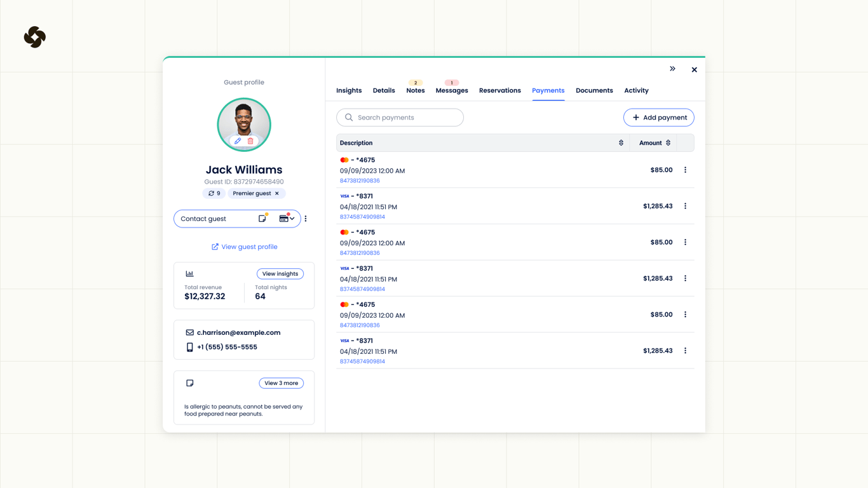
Task: Open the three-dot menu beside Contact guest
Action: [306, 218]
